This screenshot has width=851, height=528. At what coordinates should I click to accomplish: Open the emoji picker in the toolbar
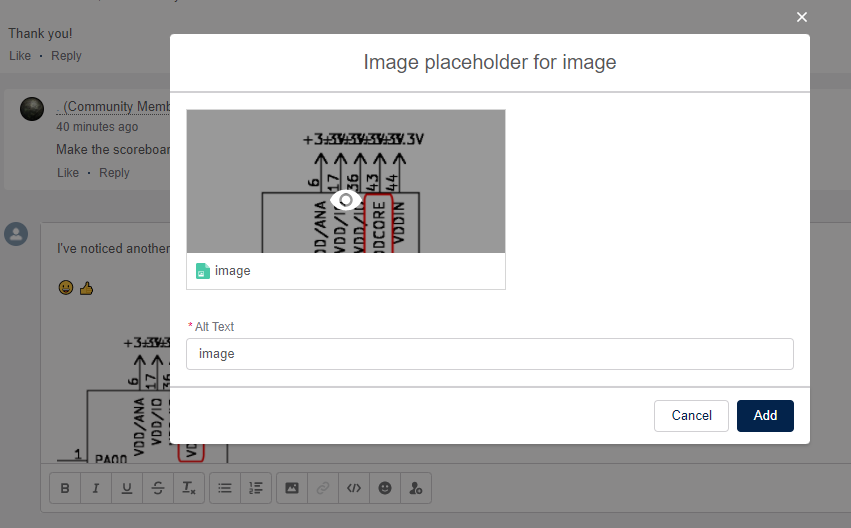point(385,488)
